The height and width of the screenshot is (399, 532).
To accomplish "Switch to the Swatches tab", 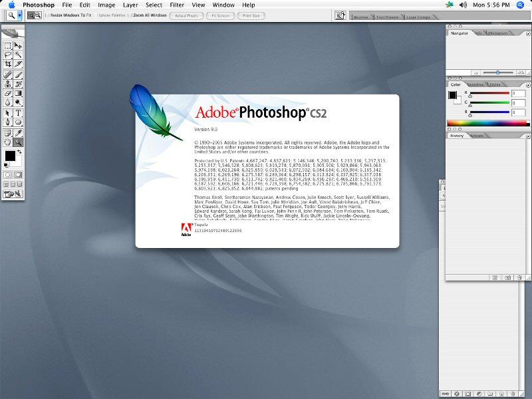I will click(x=475, y=84).
